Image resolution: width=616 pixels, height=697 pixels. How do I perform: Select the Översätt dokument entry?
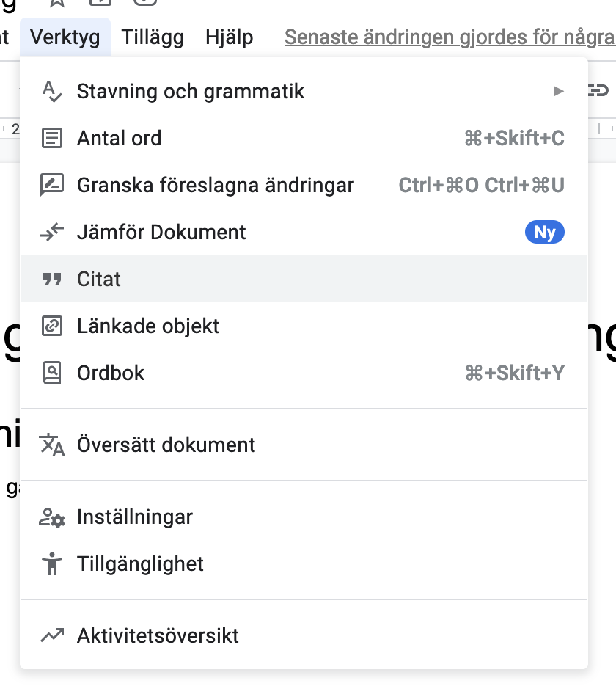304,445
